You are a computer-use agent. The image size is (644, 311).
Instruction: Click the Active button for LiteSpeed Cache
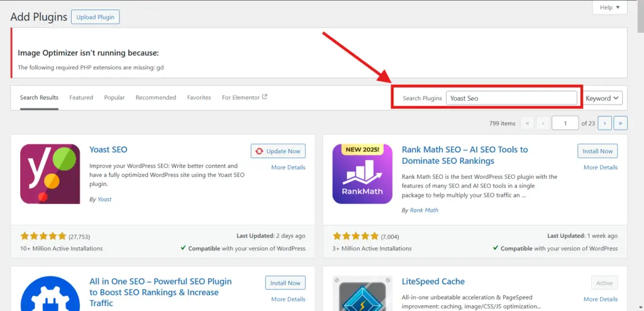pos(604,283)
